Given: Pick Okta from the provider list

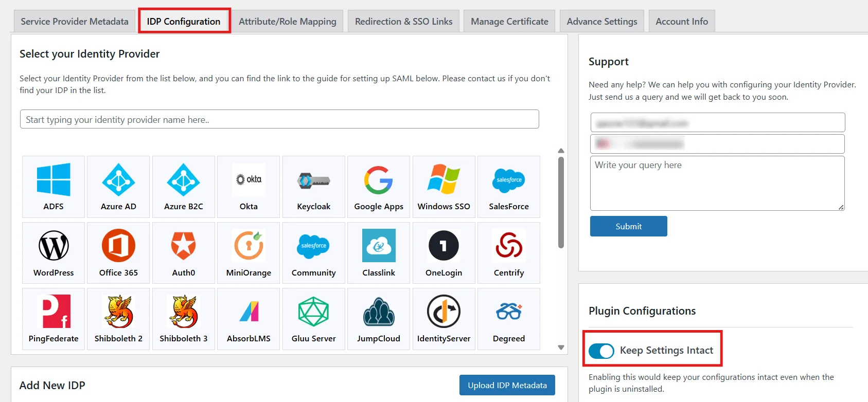Looking at the screenshot, I should pos(249,186).
